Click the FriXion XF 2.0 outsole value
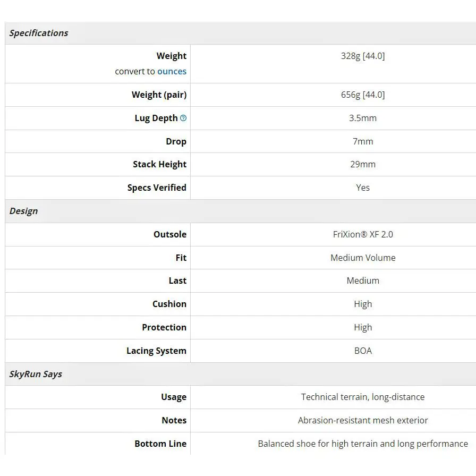Viewport: 476px width, 476px height. click(363, 234)
